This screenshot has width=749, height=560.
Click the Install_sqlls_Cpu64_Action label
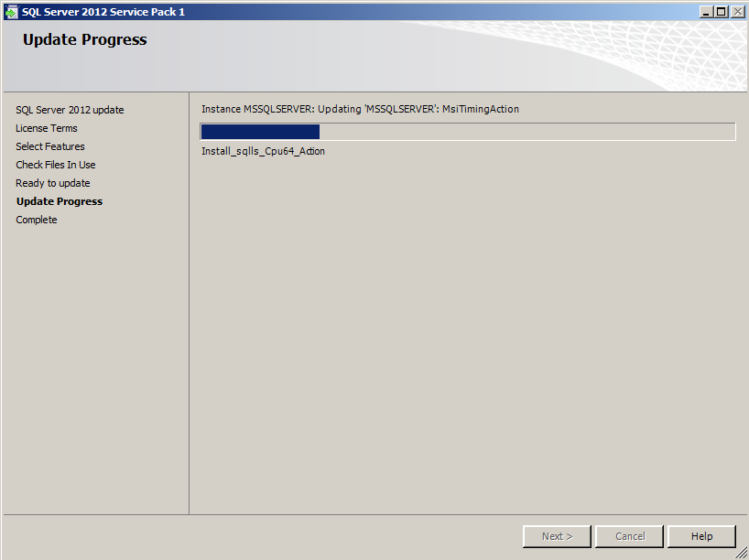click(x=263, y=151)
